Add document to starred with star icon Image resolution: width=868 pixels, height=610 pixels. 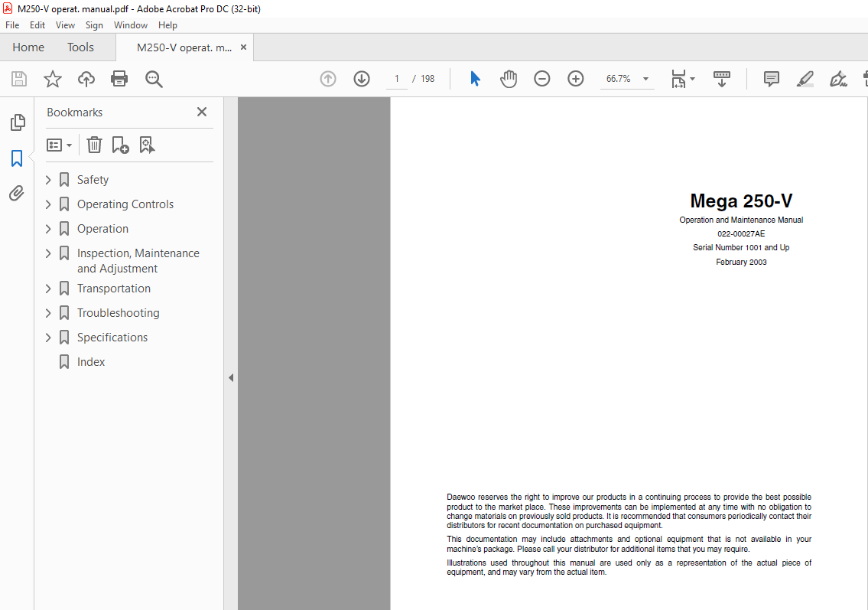tap(53, 79)
